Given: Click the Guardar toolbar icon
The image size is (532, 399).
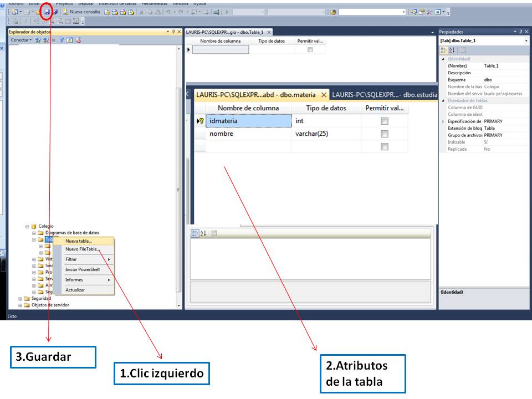Looking at the screenshot, I should tap(47, 12).
